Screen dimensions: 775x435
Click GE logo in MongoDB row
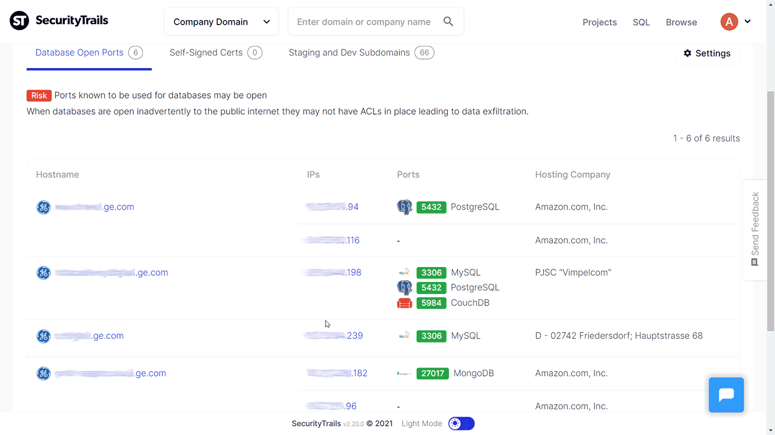pos(43,374)
